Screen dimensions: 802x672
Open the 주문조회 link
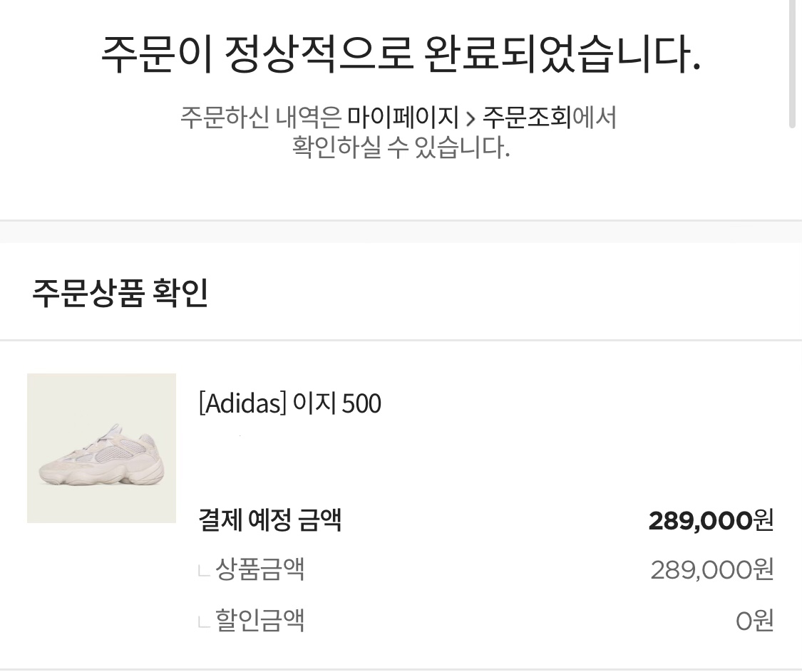click(527, 117)
